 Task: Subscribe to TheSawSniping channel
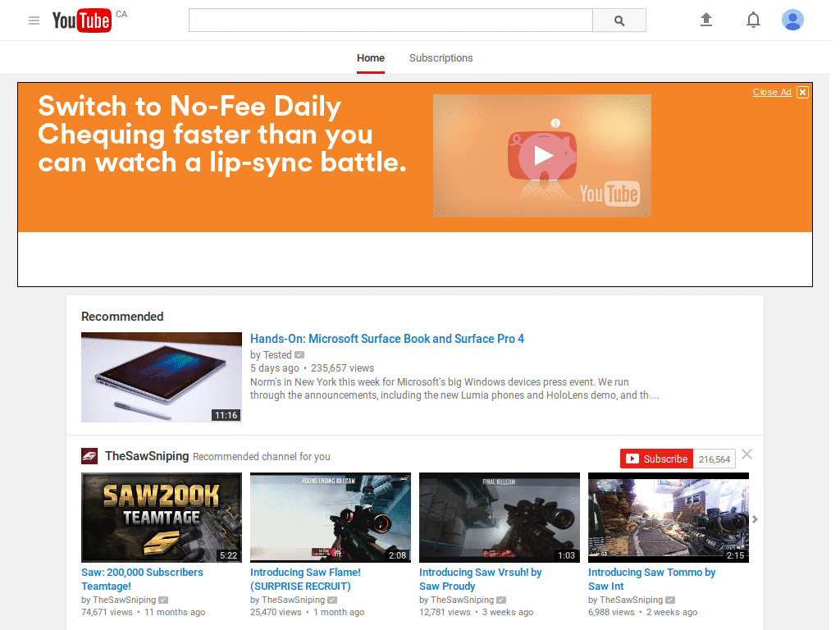click(x=657, y=459)
